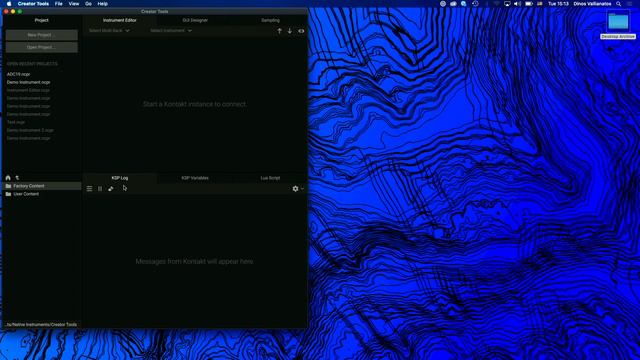Switch to the Lua Script tab
The image size is (640, 360).
[x=270, y=178]
